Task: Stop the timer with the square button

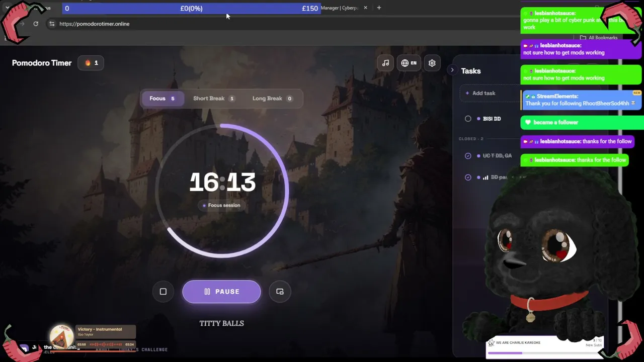Action: coord(163,292)
